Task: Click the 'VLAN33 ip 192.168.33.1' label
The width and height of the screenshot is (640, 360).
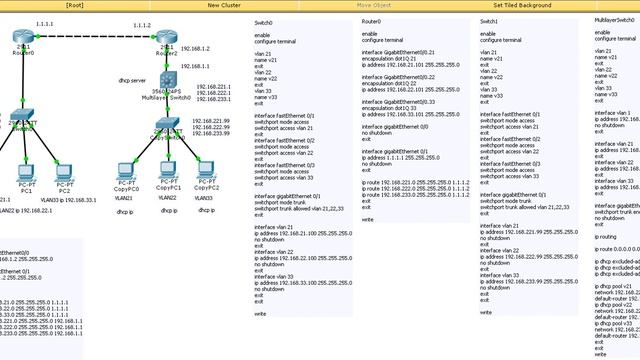Action: (x=69, y=200)
